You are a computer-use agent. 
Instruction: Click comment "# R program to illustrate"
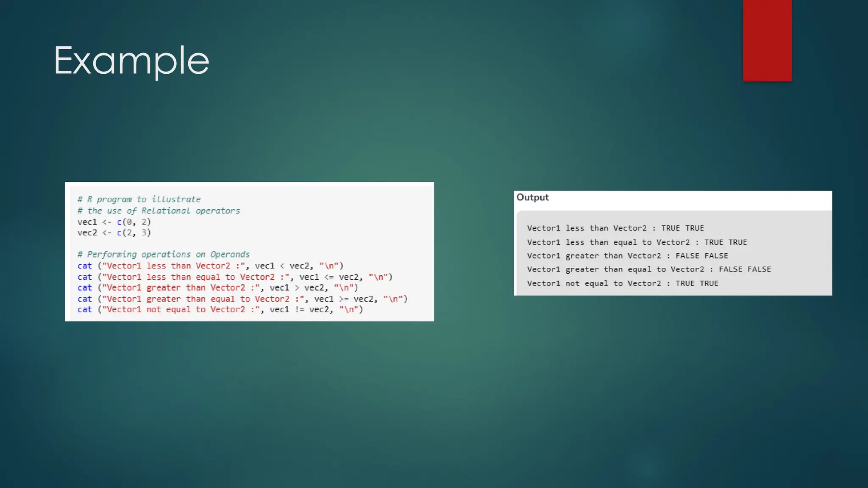pos(139,200)
